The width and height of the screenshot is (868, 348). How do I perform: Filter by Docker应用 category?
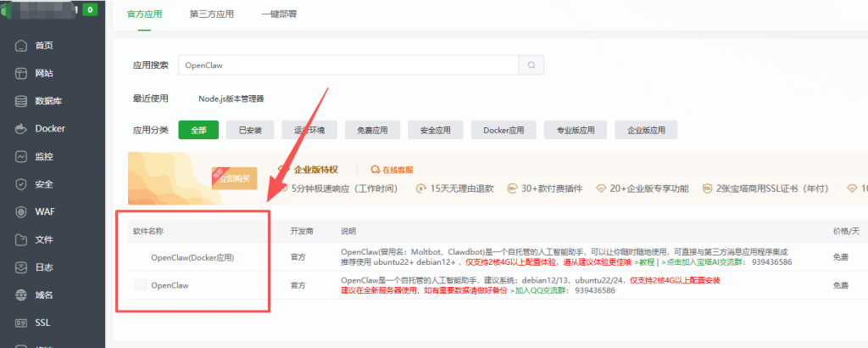pos(504,130)
